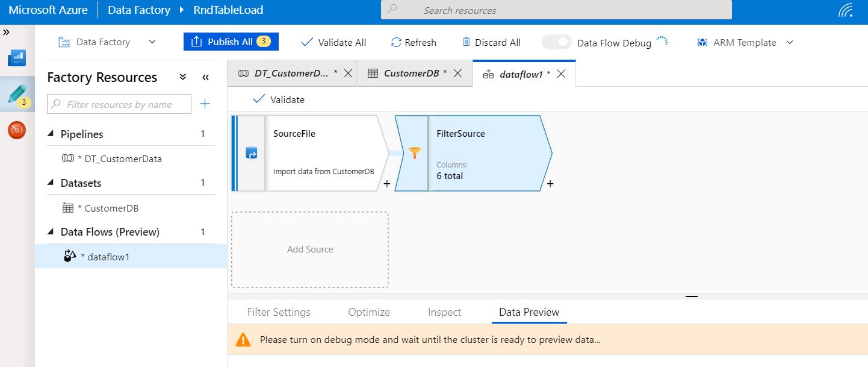Open the ARM Template dropdown
The image size is (868, 367).
[x=745, y=42]
